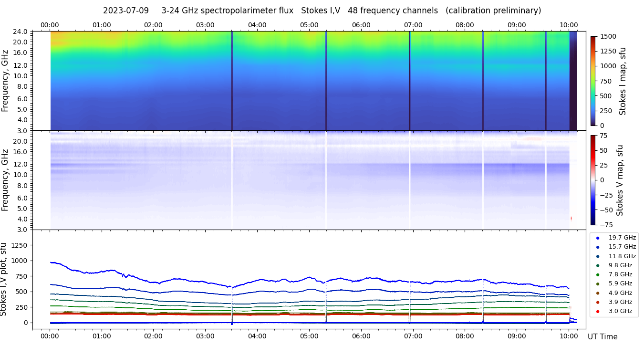The height and width of the screenshot is (346, 644).
Task: Click the 3.9 GHz legend entry text
Action: (x=622, y=302)
